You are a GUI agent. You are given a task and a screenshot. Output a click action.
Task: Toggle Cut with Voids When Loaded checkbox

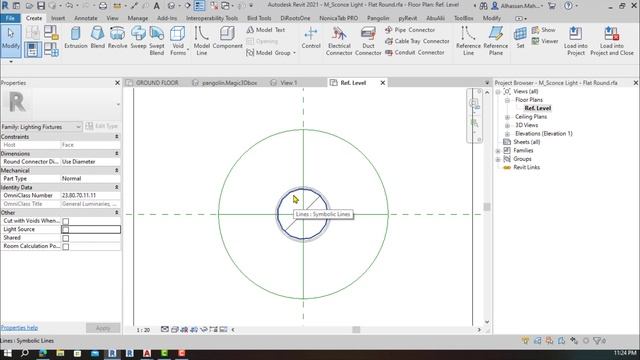click(65, 221)
